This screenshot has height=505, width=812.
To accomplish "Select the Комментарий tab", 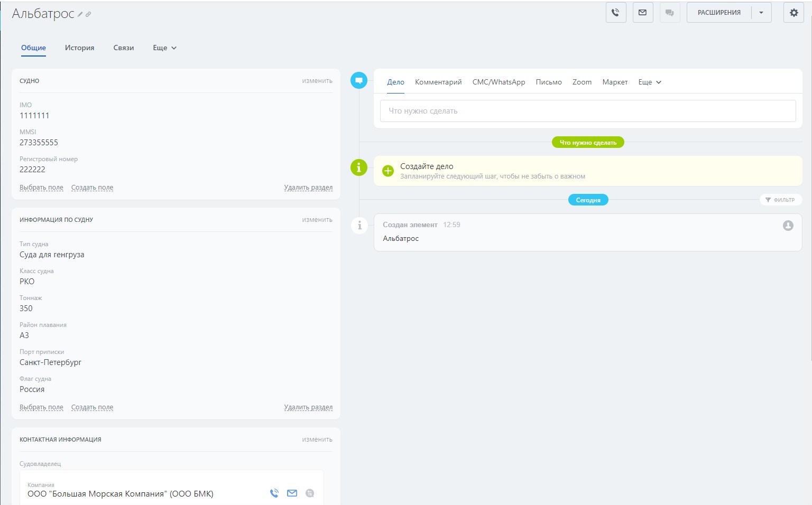I will point(438,82).
